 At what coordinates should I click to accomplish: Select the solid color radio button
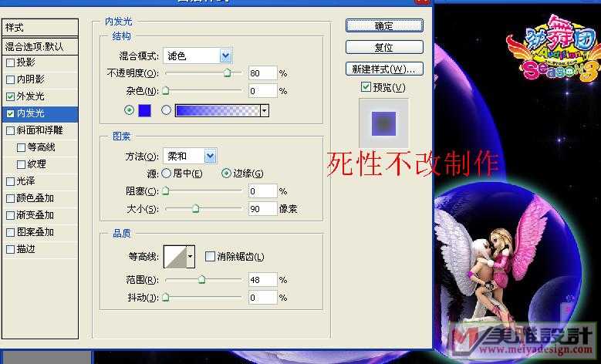pyautogui.click(x=129, y=110)
